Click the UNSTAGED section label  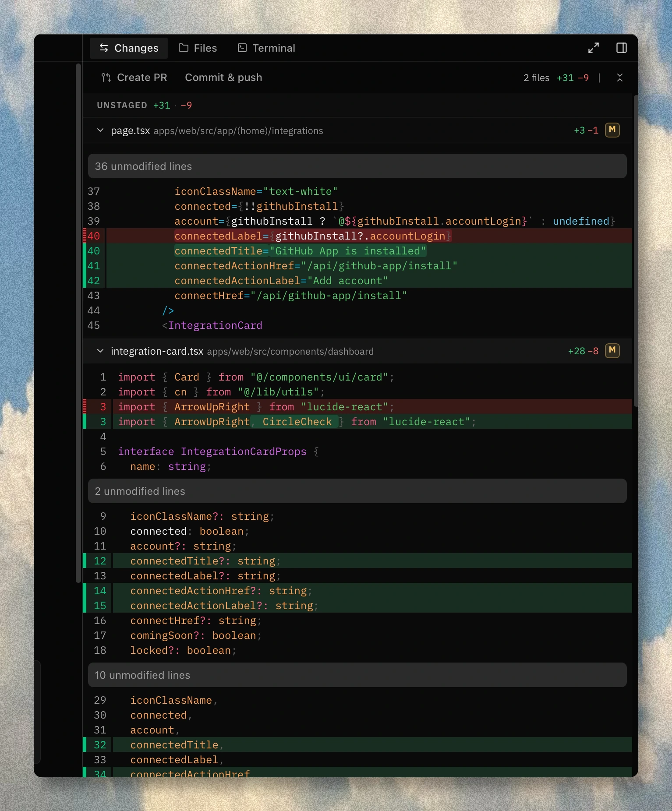point(122,105)
